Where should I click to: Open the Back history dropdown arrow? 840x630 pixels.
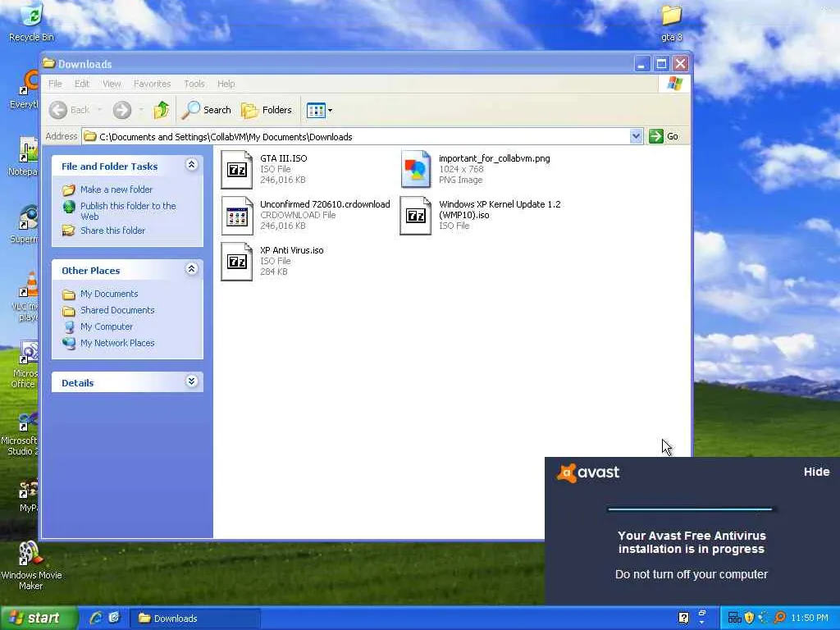coord(99,110)
